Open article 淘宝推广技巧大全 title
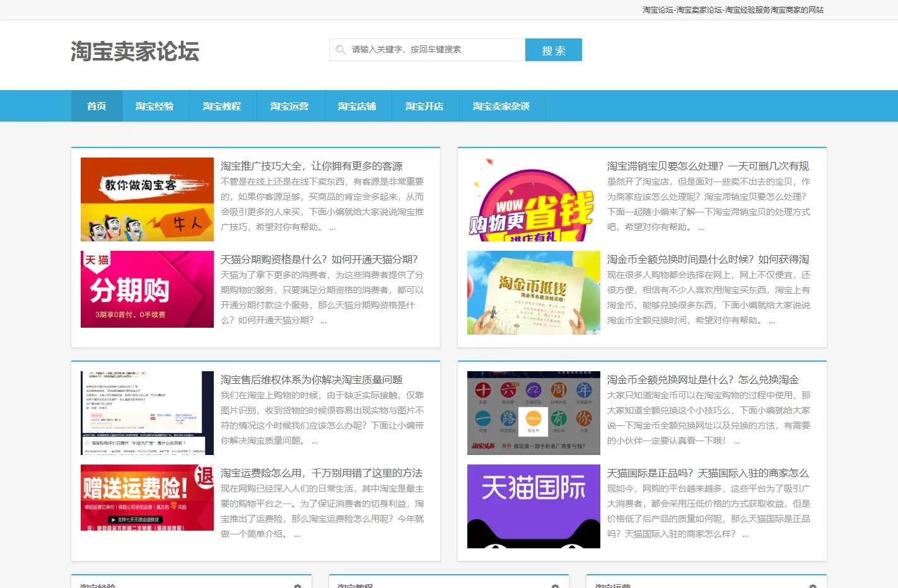The height and width of the screenshot is (588, 898). tap(312, 166)
